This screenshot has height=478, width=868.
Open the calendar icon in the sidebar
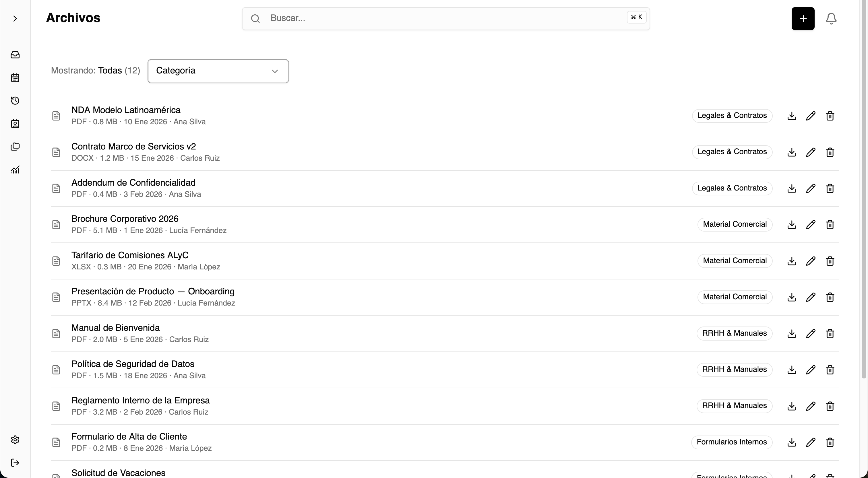pyautogui.click(x=15, y=78)
